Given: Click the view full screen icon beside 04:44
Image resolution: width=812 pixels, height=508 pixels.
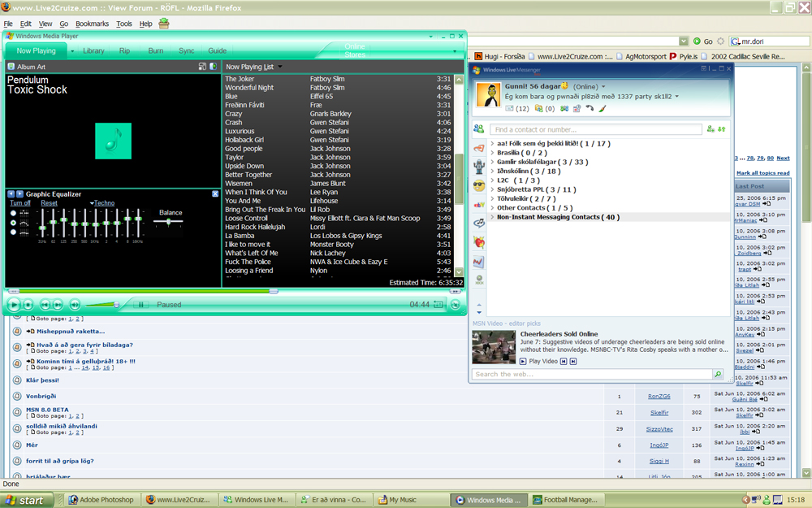Looking at the screenshot, I should pos(438,305).
